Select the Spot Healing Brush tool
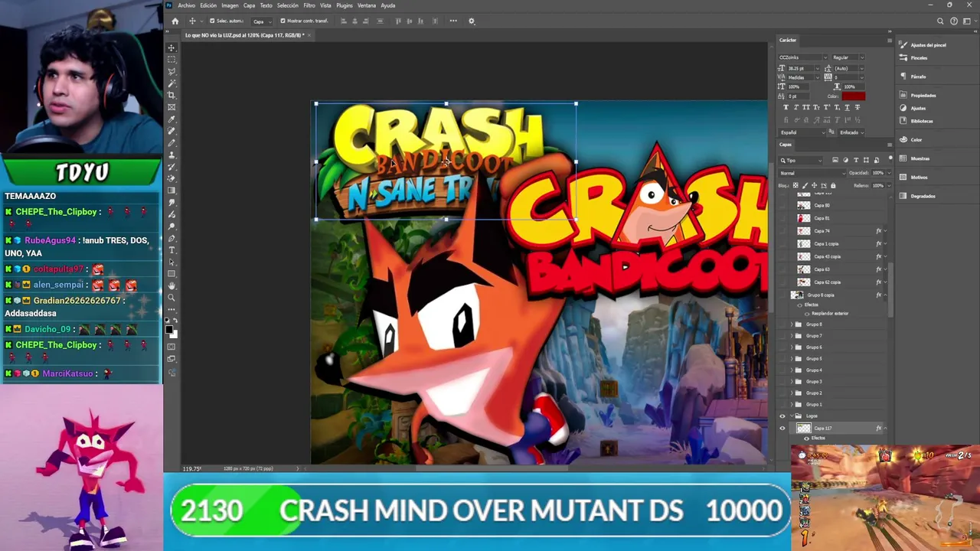This screenshot has height=551, width=980. [x=171, y=130]
